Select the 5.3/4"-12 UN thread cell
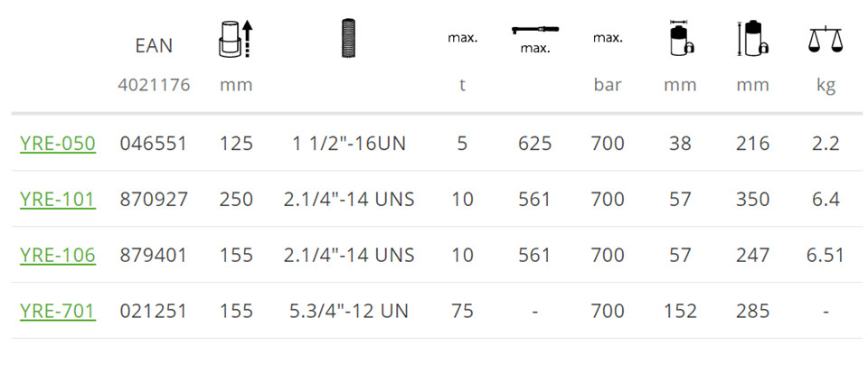The height and width of the screenshot is (384, 868). click(349, 311)
